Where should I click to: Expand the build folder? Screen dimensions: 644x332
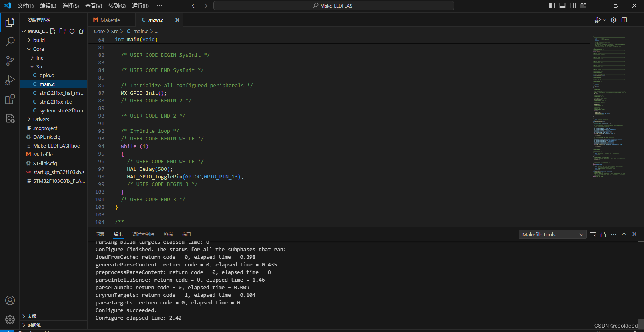54,40
